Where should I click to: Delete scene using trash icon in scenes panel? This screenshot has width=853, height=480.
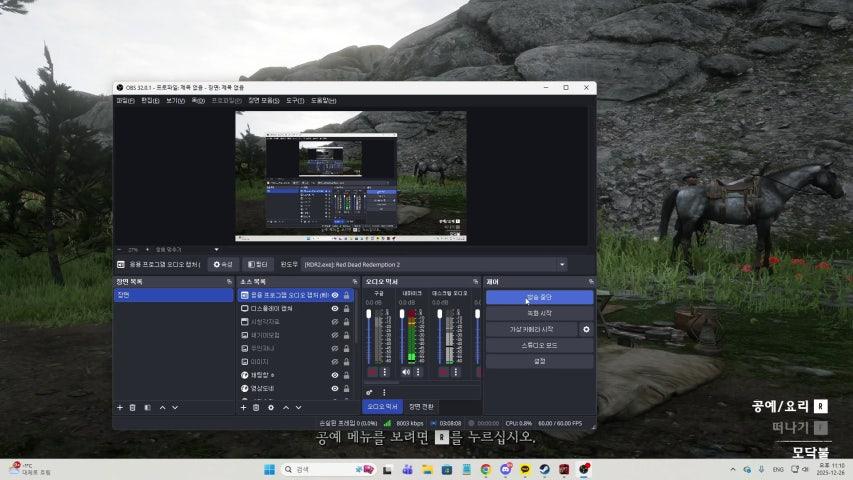(x=133, y=407)
